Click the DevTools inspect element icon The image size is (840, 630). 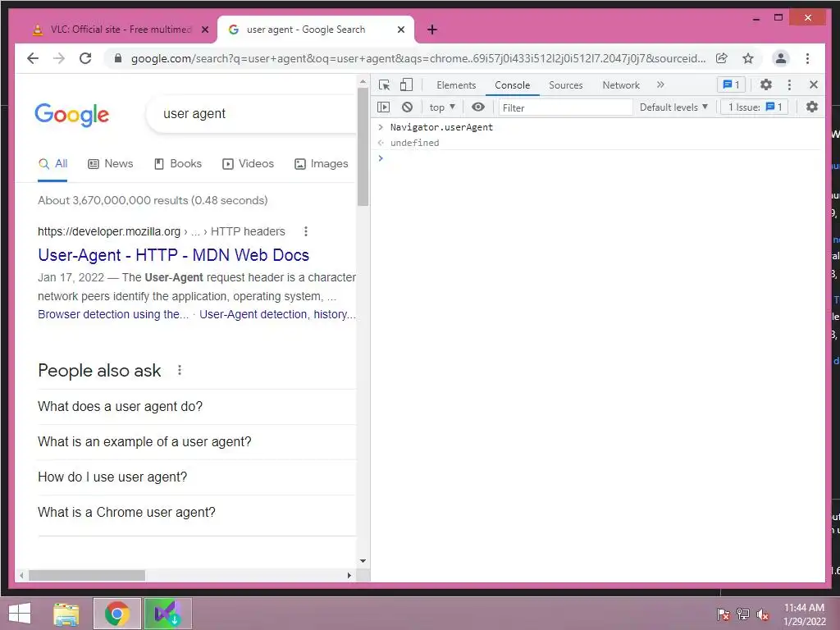(x=384, y=85)
